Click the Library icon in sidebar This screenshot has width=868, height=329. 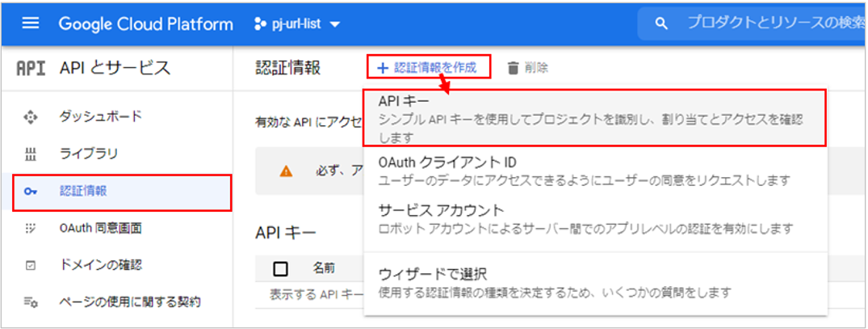[x=31, y=154]
